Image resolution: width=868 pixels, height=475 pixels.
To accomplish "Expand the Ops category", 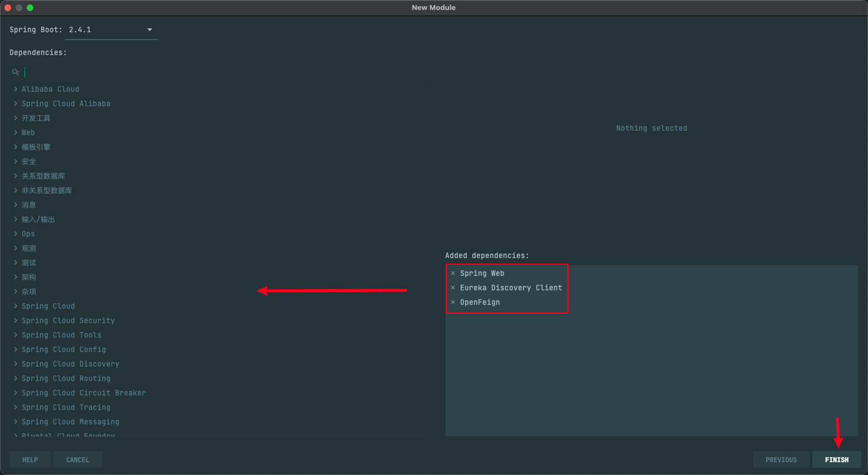I will click(x=16, y=234).
